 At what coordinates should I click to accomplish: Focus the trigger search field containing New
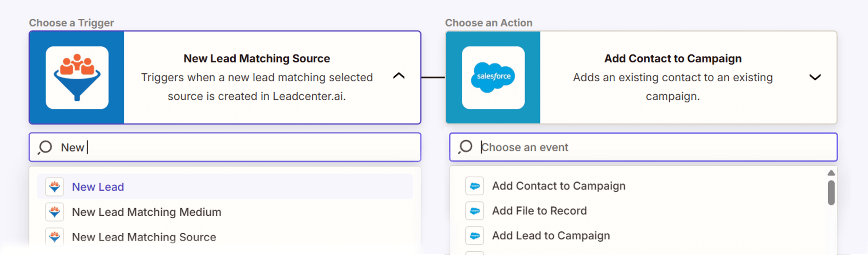225,147
